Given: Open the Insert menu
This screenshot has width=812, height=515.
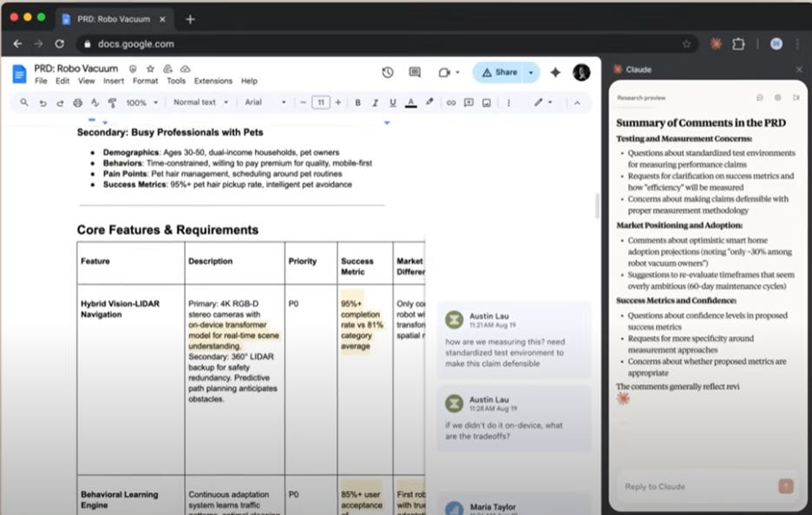Looking at the screenshot, I should coord(114,81).
